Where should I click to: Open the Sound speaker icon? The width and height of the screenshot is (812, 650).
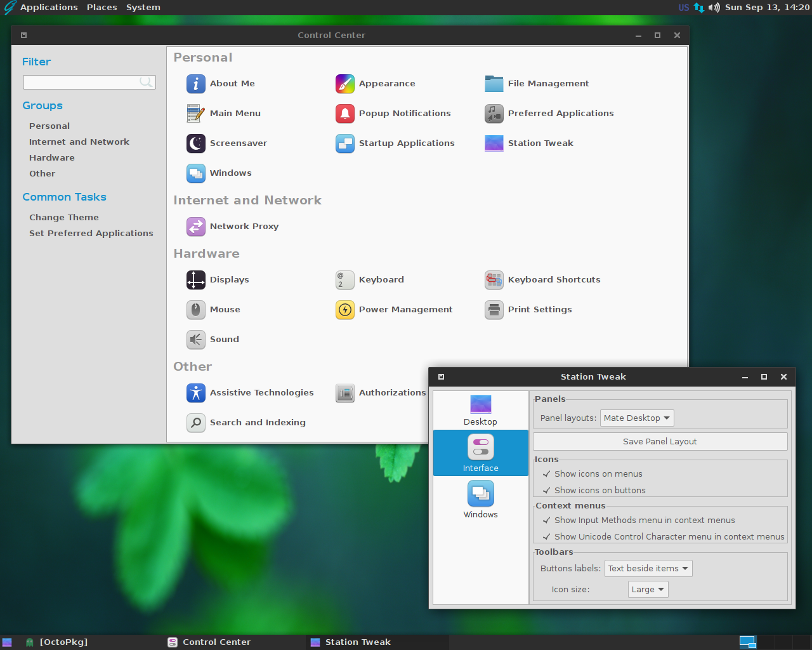pyautogui.click(x=196, y=340)
